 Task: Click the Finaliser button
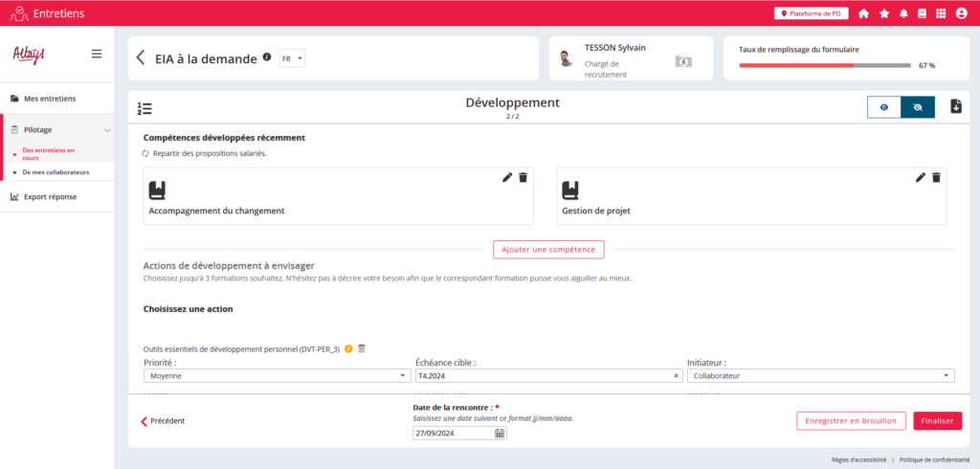point(937,420)
